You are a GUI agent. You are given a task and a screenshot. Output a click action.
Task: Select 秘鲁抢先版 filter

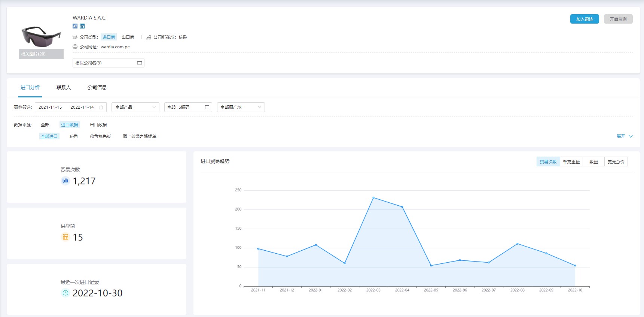click(x=100, y=136)
